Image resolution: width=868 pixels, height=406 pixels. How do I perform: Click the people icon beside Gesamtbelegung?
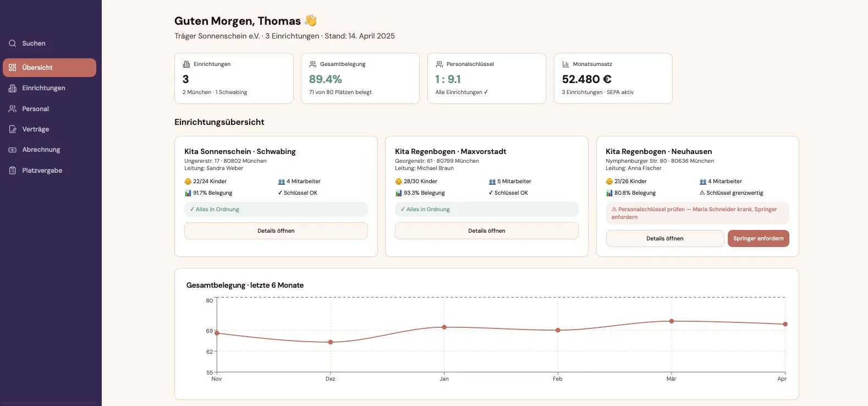click(x=312, y=64)
